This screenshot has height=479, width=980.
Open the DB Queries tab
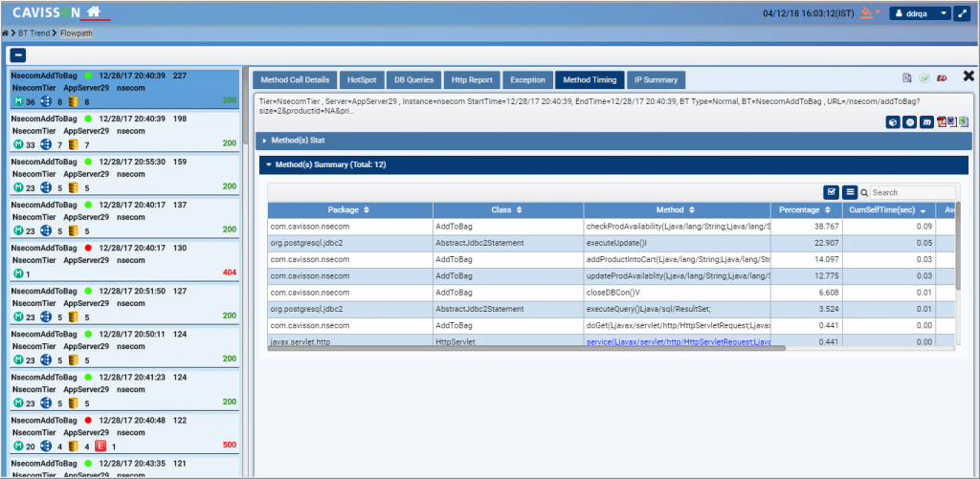pyautogui.click(x=413, y=80)
